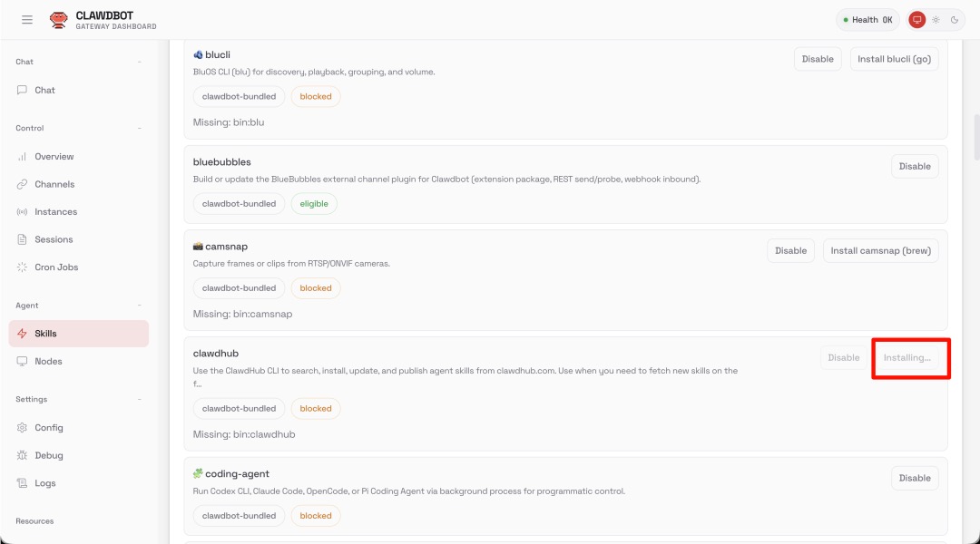Select the system theme monitor icon

click(917, 20)
